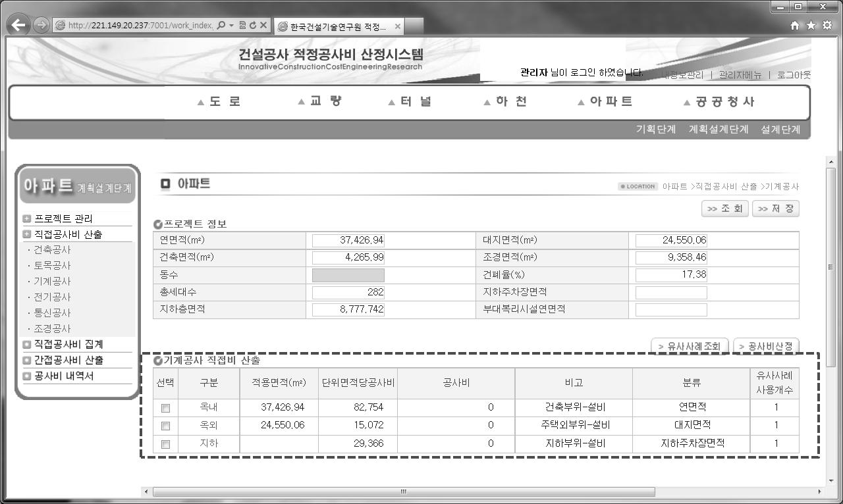
Task: Select 건축공사 in the sidebar
Action: pos(52,250)
